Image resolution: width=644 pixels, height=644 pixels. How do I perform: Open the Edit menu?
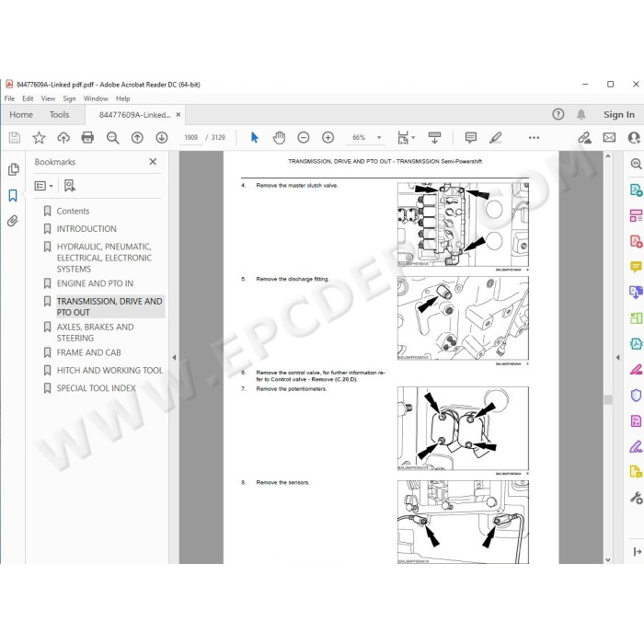28,98
